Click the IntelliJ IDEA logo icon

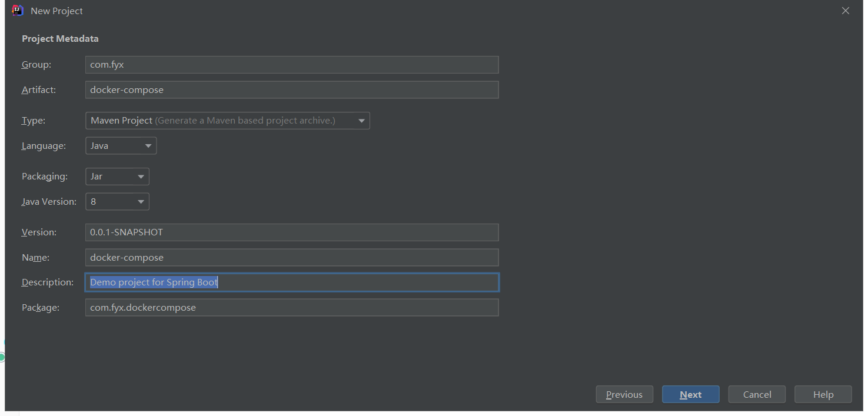(x=18, y=11)
